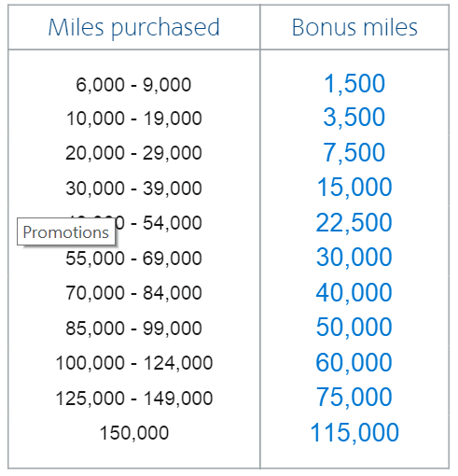
Task: Click the Promotions tooltip label
Action: pos(66,232)
